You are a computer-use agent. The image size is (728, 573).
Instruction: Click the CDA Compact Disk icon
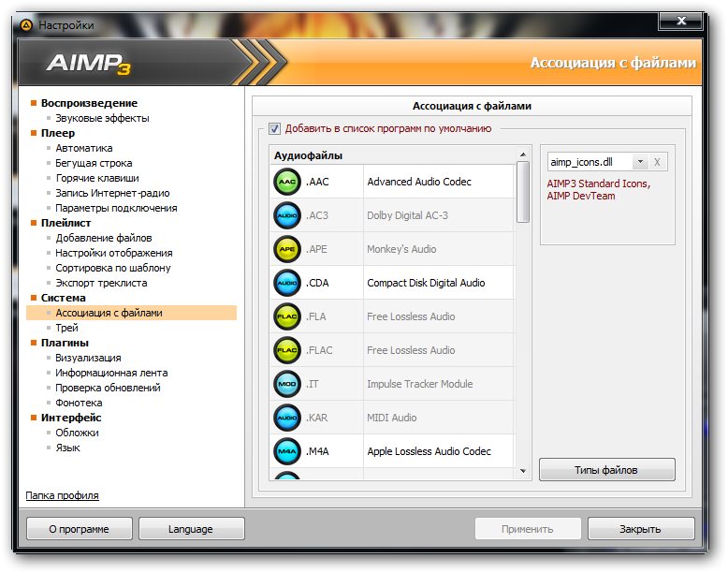pyautogui.click(x=286, y=283)
